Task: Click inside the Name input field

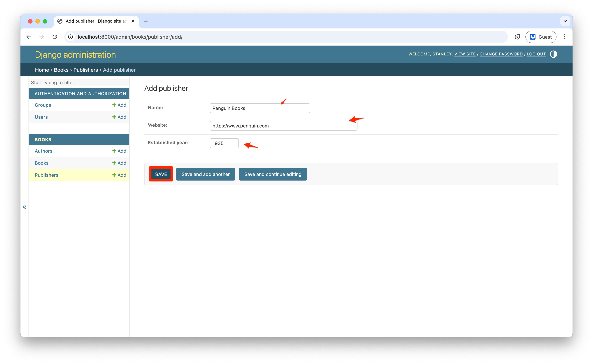Action: coord(259,108)
